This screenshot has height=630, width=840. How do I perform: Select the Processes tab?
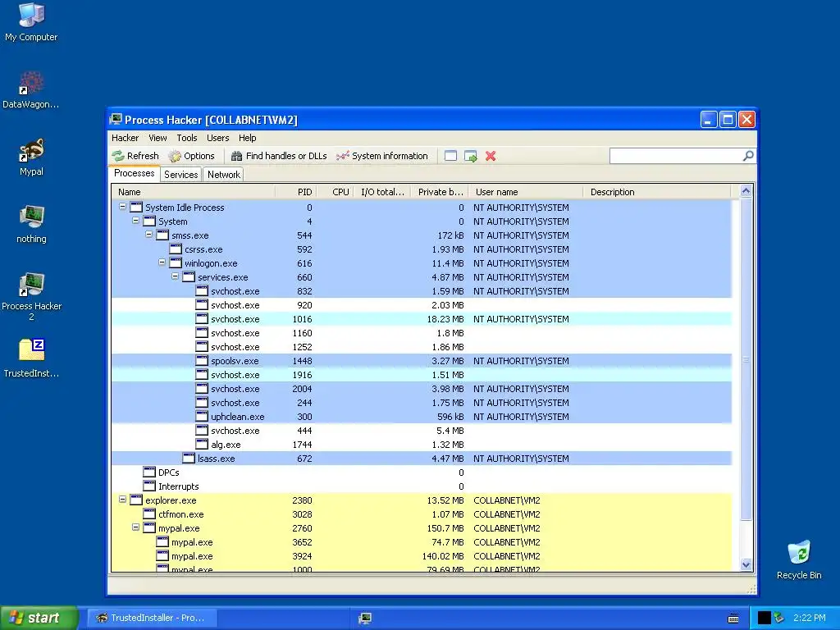tap(135, 173)
